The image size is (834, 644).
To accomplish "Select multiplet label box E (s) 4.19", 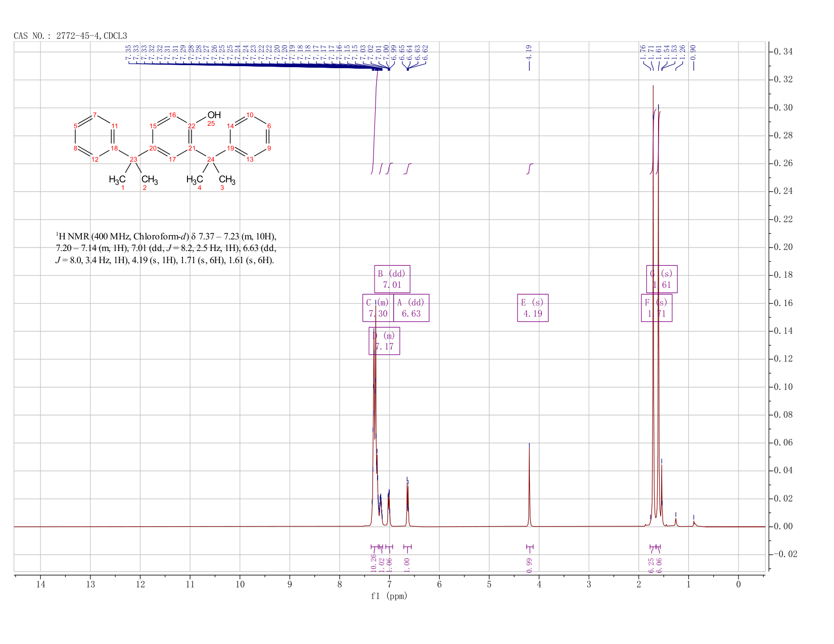I will click(533, 308).
